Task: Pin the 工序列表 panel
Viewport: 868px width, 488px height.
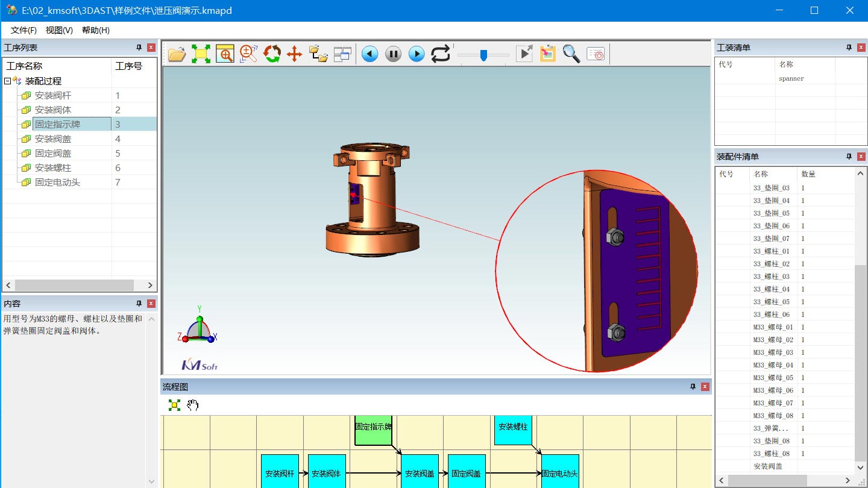Action: (139, 48)
